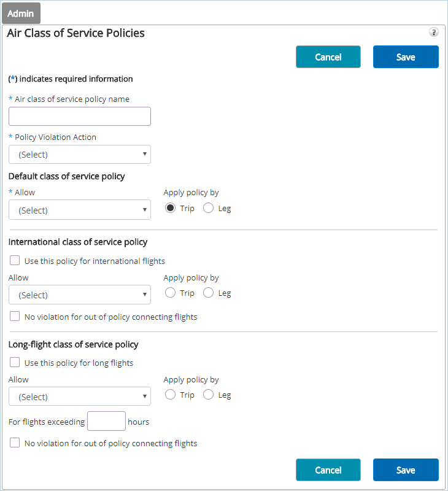This screenshot has width=448, height=491.
Task: Select Leg radio under long-flight policy
Action: tap(209, 395)
